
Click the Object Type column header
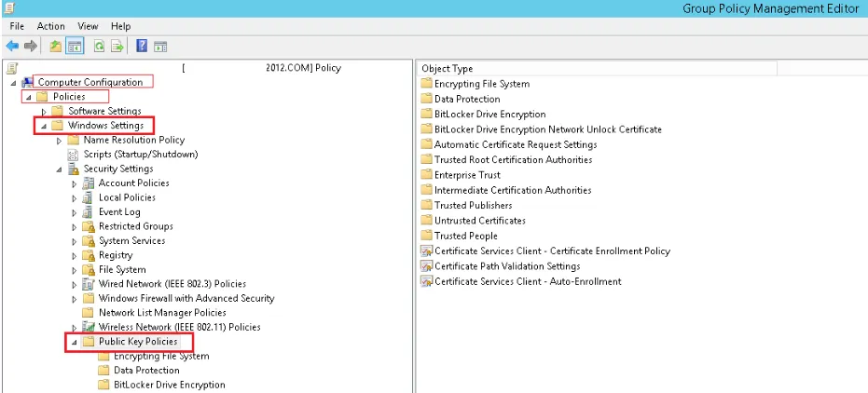[598, 69]
